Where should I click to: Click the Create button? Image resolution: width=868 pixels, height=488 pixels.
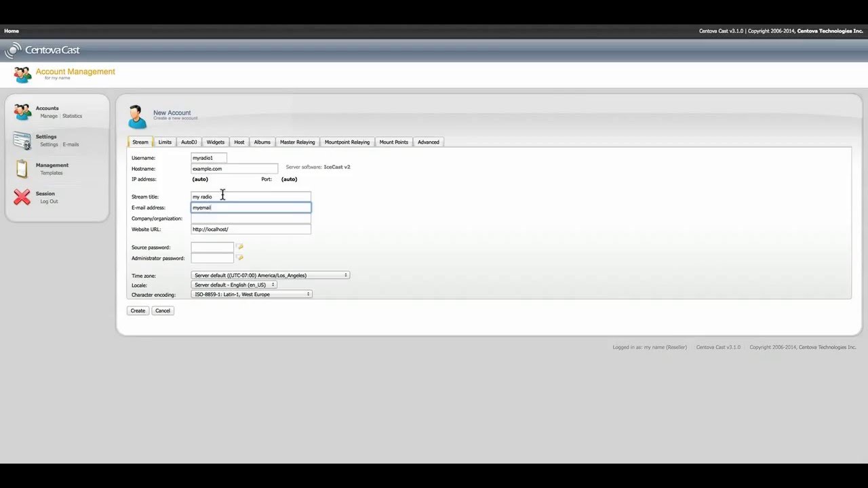tap(138, 310)
